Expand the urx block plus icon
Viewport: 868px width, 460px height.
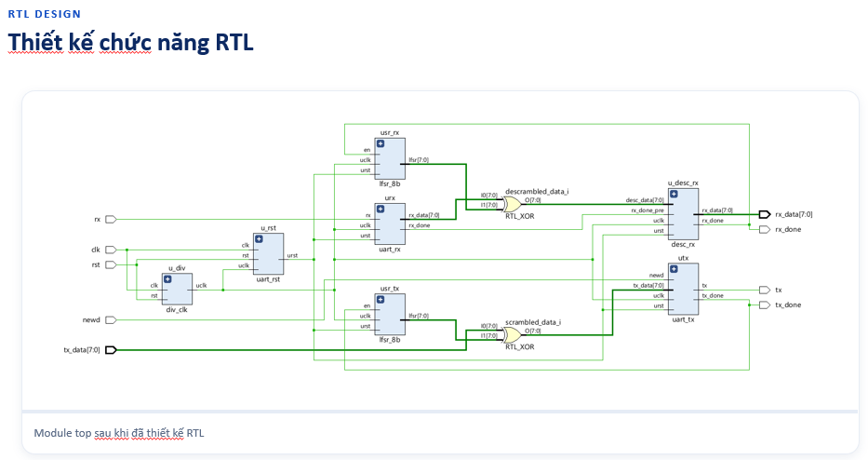coord(381,209)
